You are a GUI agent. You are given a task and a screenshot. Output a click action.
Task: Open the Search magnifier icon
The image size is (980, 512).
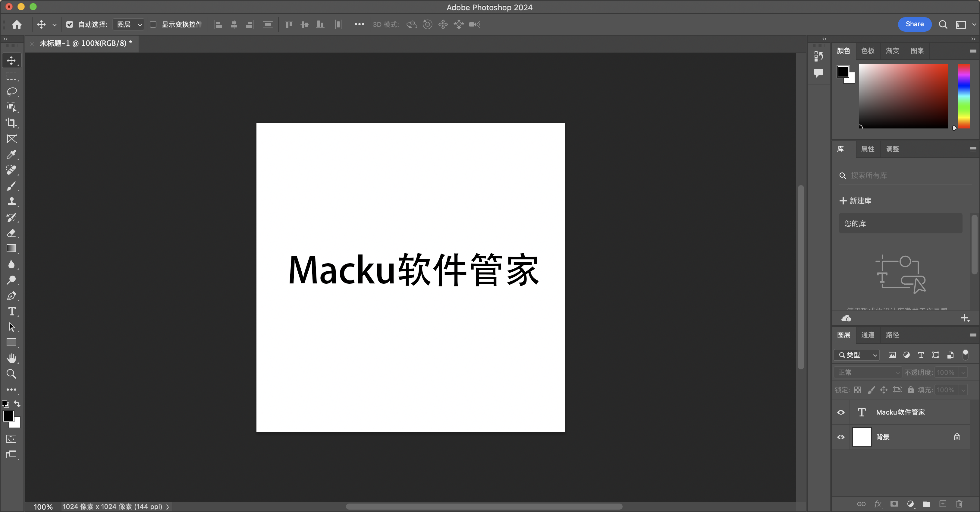click(x=943, y=24)
